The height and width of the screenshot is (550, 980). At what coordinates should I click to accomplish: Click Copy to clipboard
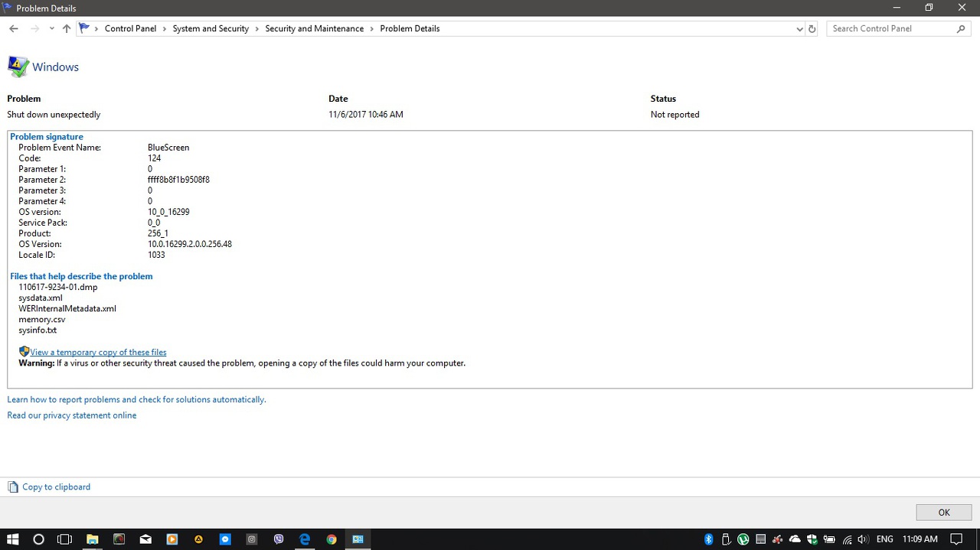click(x=56, y=487)
